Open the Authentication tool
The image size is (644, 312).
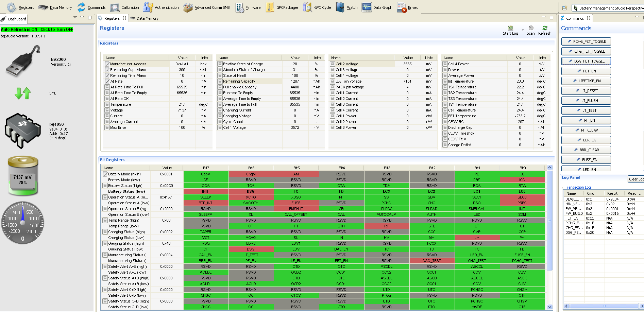click(161, 7)
